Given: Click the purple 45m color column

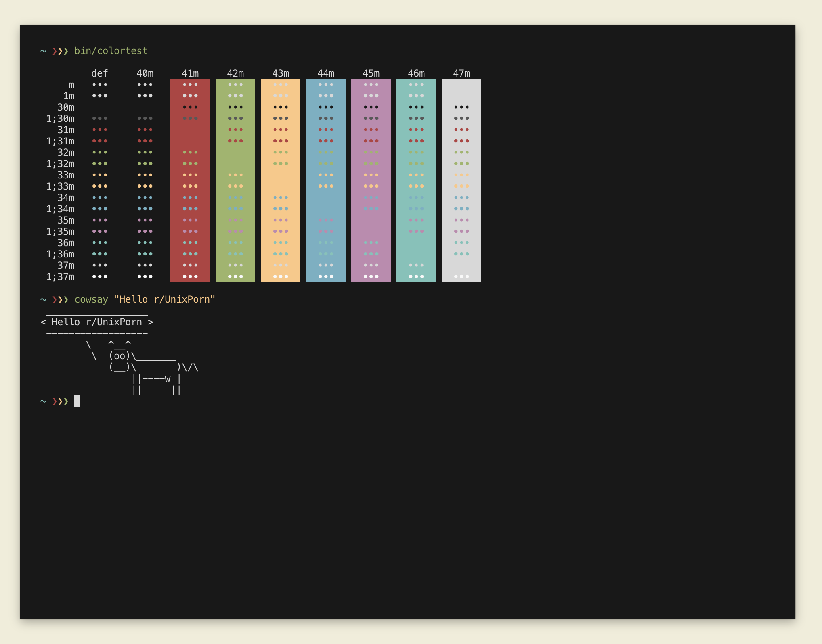Looking at the screenshot, I should tap(371, 180).
